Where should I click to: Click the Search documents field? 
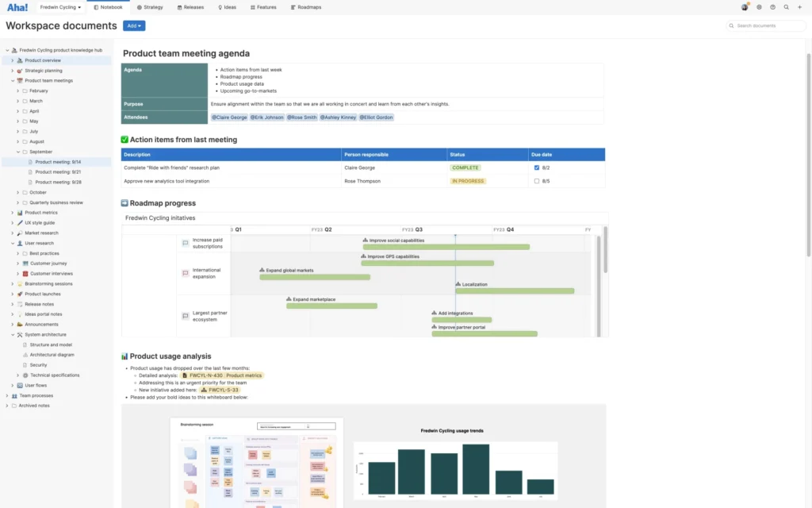(x=765, y=25)
